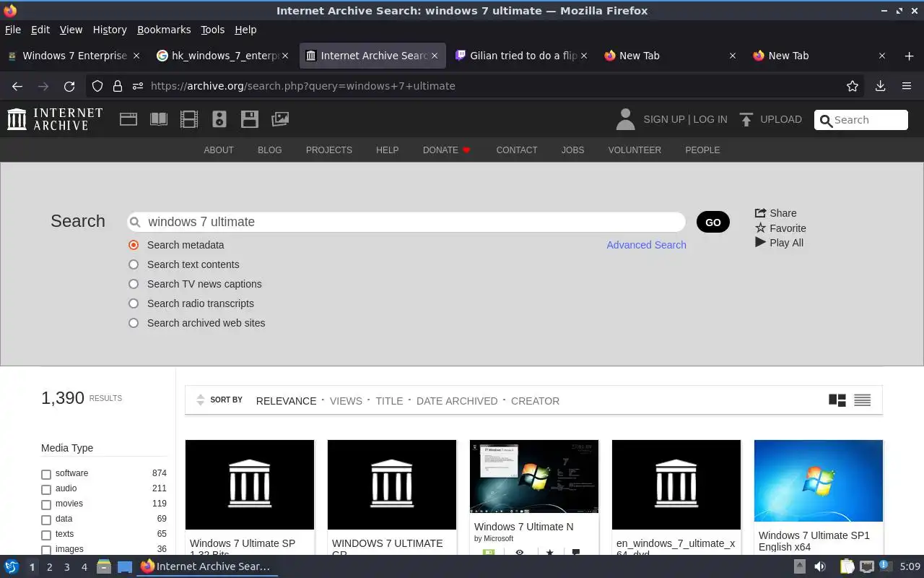This screenshot has height=578, width=924.
Task: Open the Video film-strip icon
Action: (x=189, y=119)
